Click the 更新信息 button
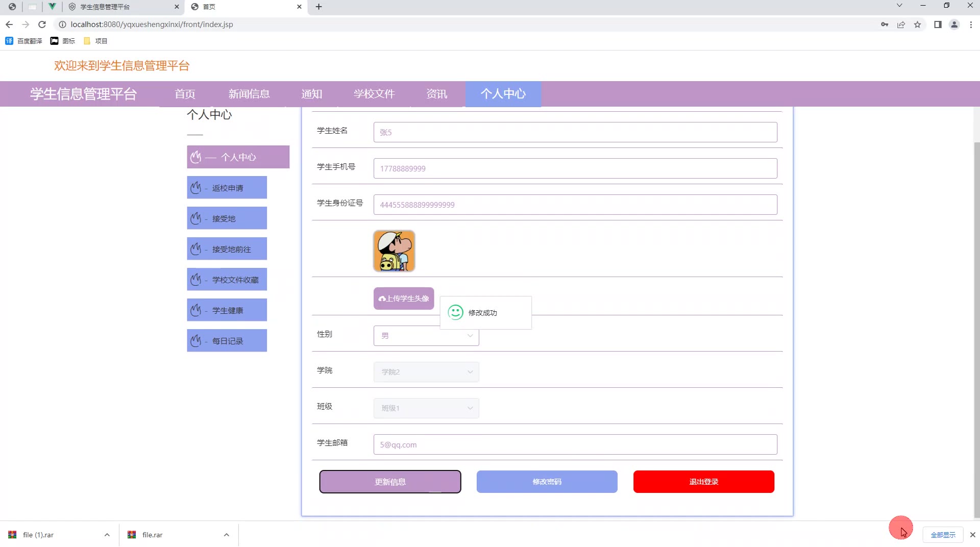 point(390,482)
